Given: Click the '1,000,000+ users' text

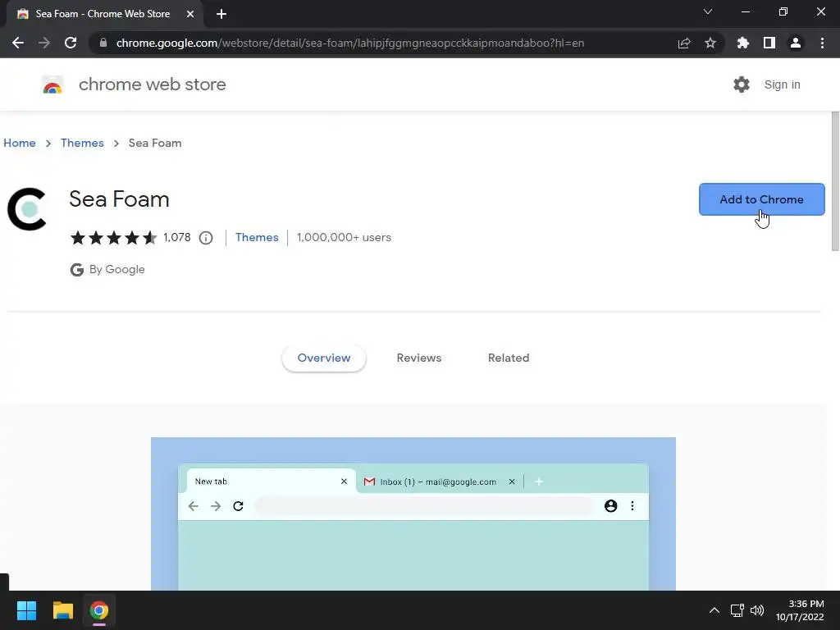Looking at the screenshot, I should tap(344, 237).
